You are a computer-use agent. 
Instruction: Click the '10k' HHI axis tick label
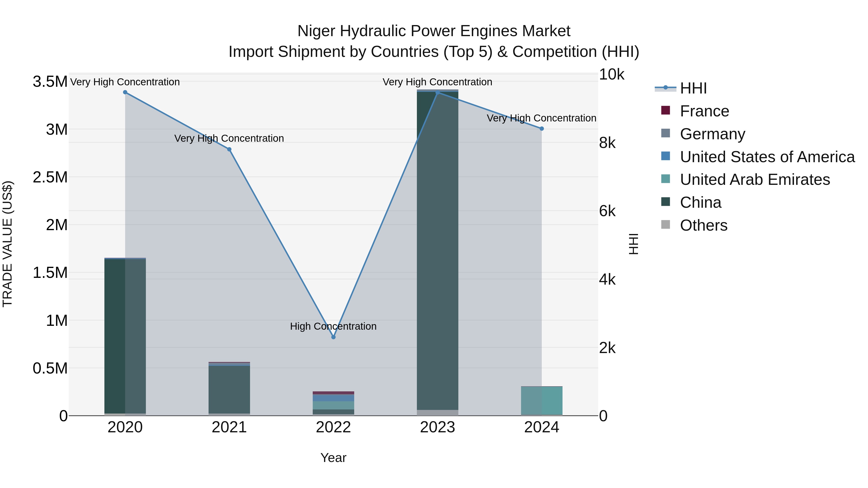tap(611, 74)
